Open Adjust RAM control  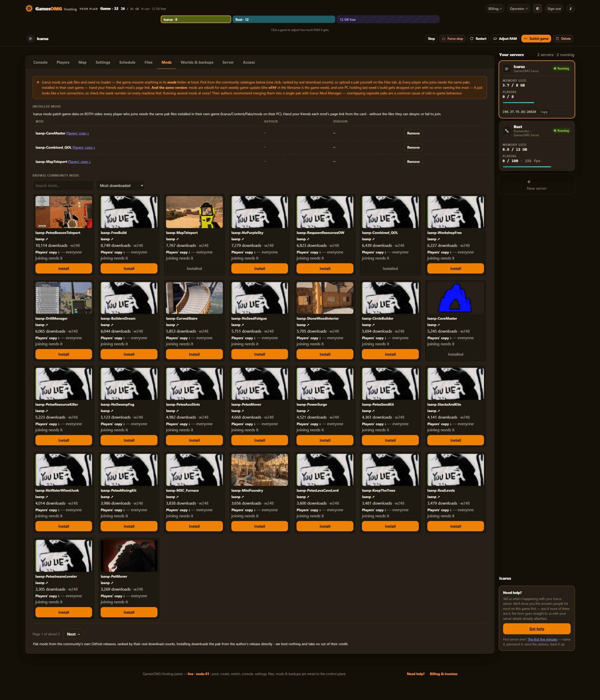click(x=505, y=38)
